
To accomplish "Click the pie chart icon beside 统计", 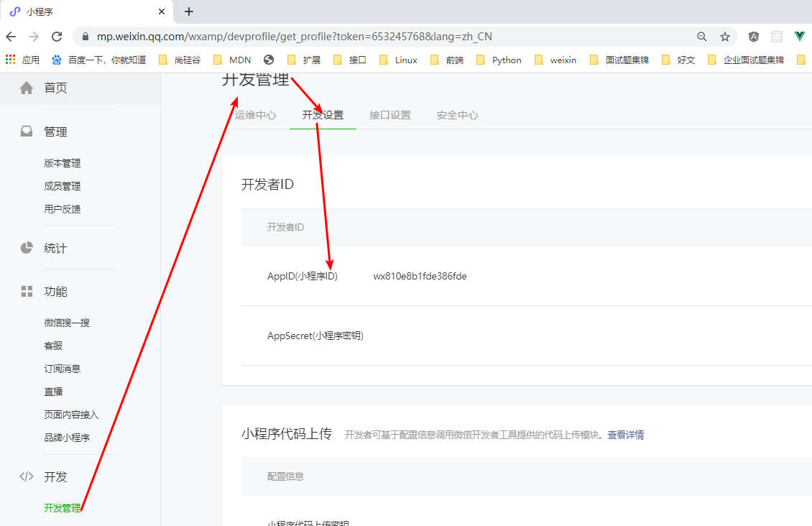I will pos(27,248).
